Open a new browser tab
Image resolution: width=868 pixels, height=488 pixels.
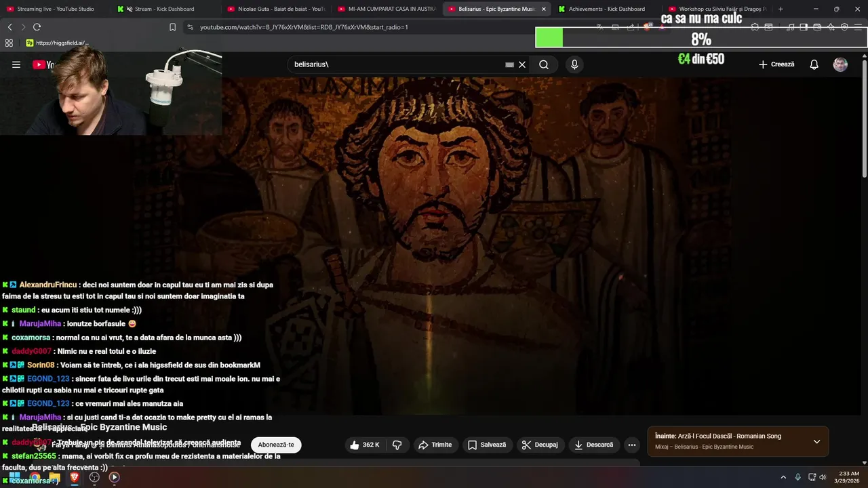click(781, 9)
